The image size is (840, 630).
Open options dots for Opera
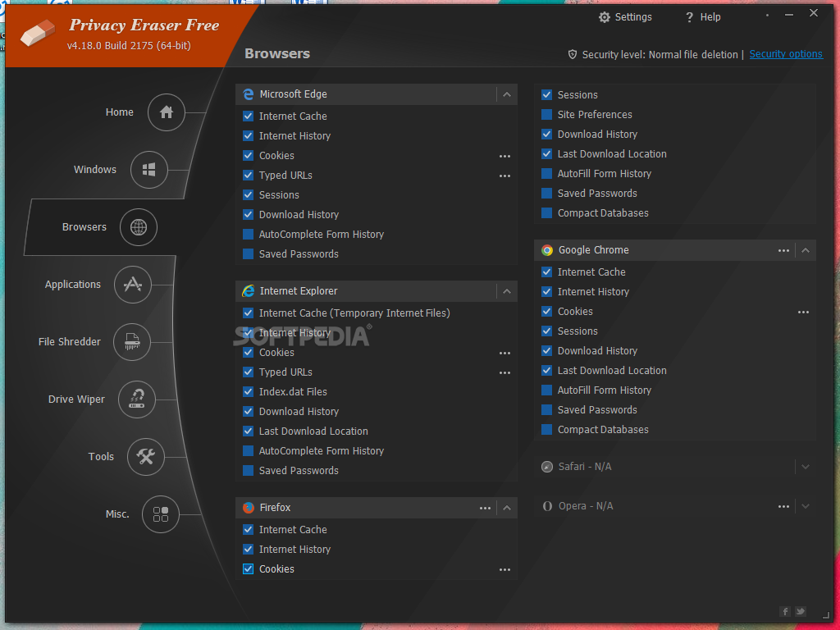(783, 506)
